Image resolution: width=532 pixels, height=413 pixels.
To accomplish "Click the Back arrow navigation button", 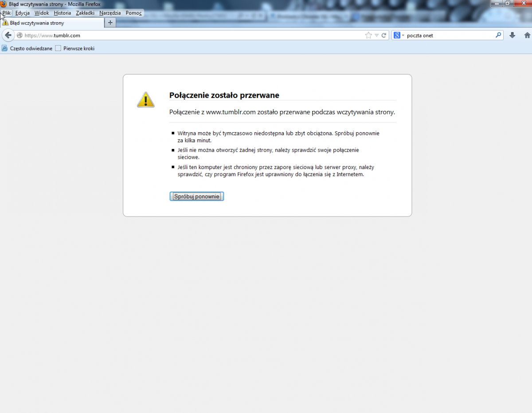I will point(8,35).
